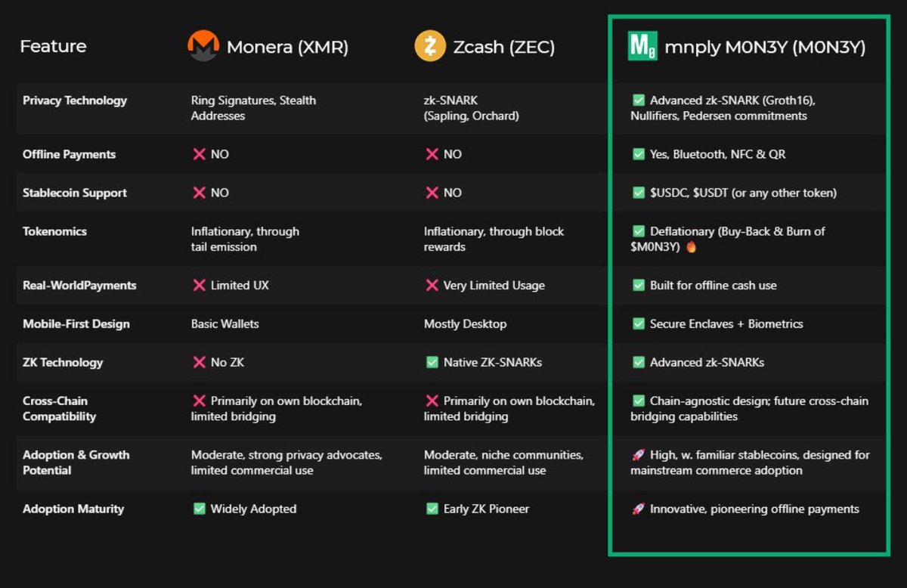Select the red cross beside "No ZK"
The image size is (907, 588).
[200, 362]
